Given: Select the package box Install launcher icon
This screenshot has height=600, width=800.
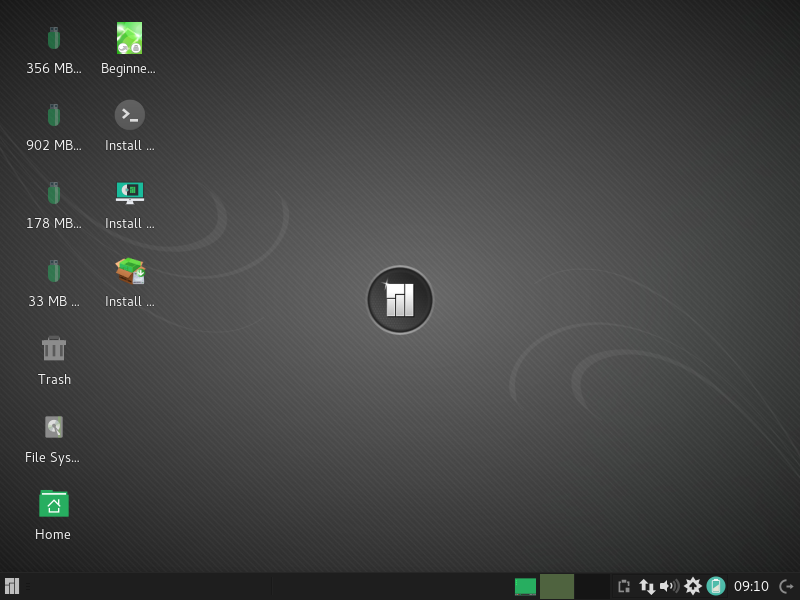Looking at the screenshot, I should coord(130,271).
